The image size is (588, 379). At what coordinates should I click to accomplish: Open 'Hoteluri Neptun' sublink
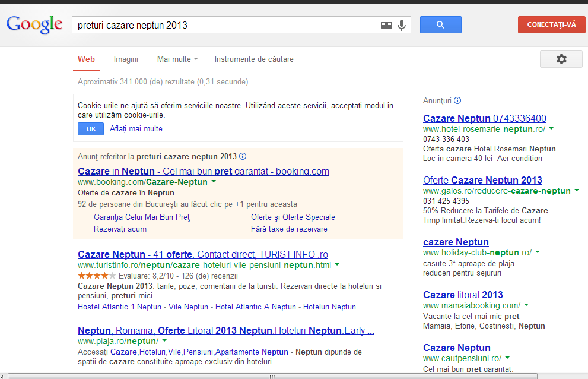(329, 307)
